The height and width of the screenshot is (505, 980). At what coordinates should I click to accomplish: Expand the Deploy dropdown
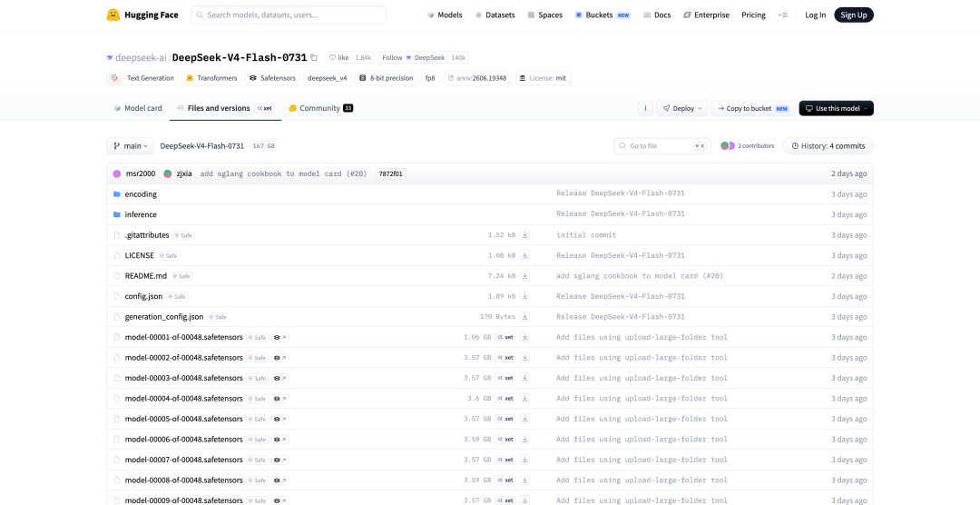pos(681,108)
